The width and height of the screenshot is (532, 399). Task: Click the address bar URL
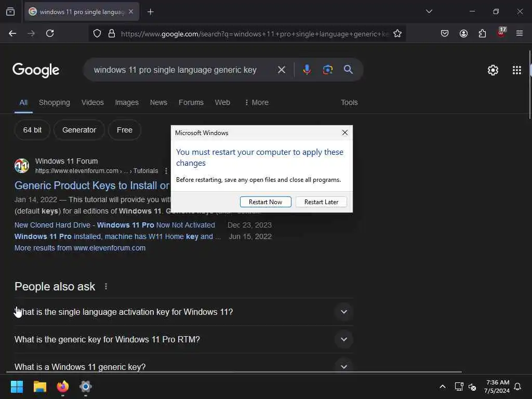255,34
